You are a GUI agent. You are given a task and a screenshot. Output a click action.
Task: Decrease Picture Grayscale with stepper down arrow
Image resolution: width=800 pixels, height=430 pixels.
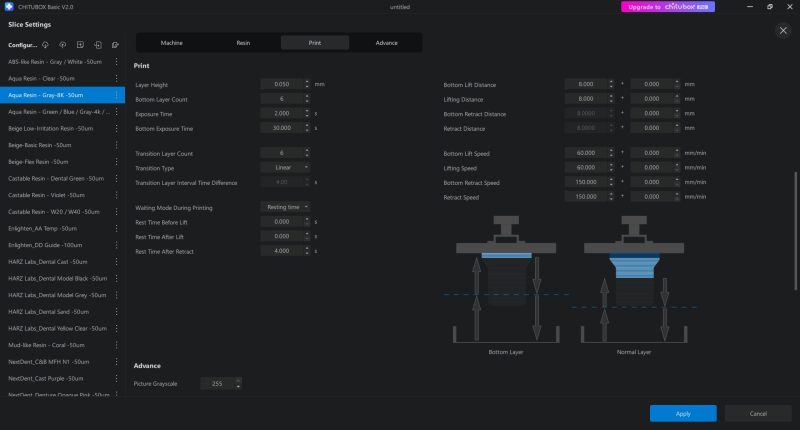point(238,387)
